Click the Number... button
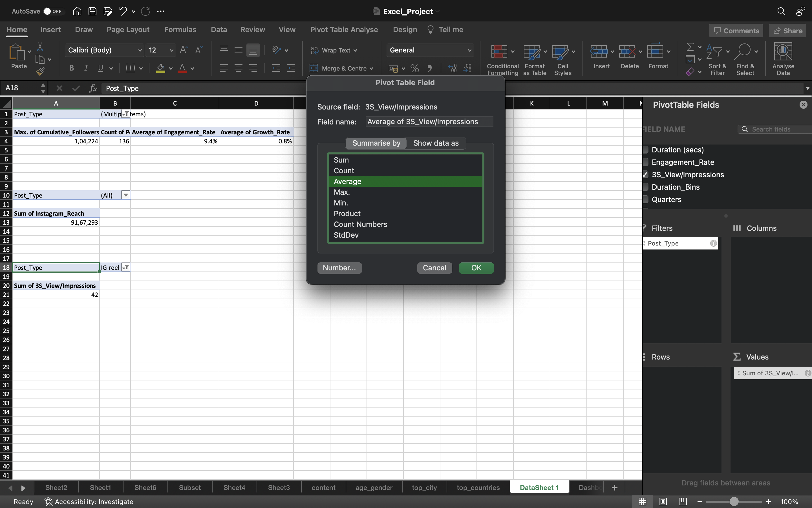This screenshot has width=812, height=508. coord(339,268)
